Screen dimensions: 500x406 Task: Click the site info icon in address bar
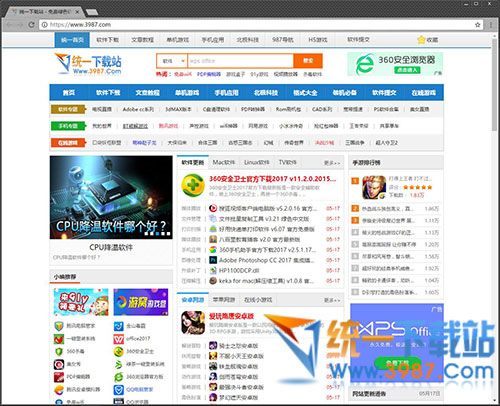point(44,25)
